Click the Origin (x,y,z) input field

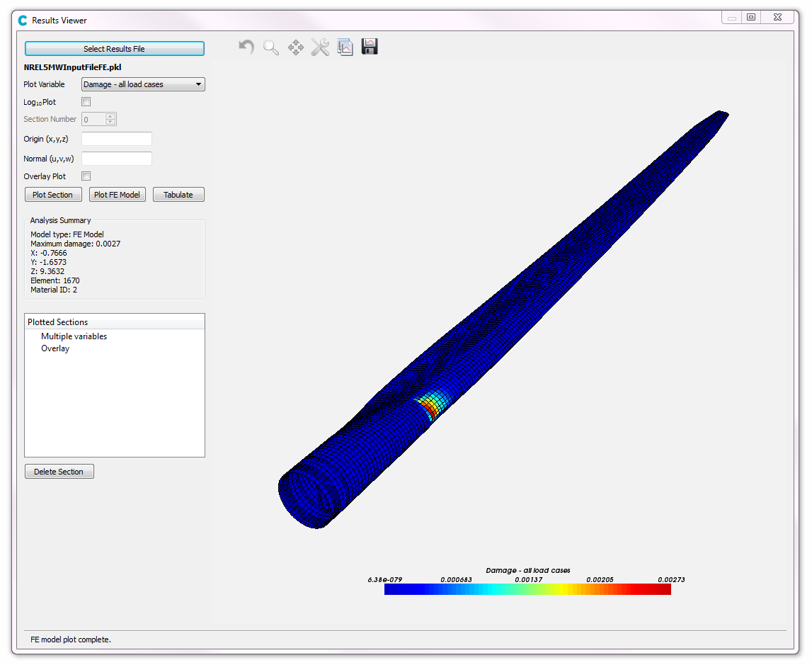[x=117, y=139]
